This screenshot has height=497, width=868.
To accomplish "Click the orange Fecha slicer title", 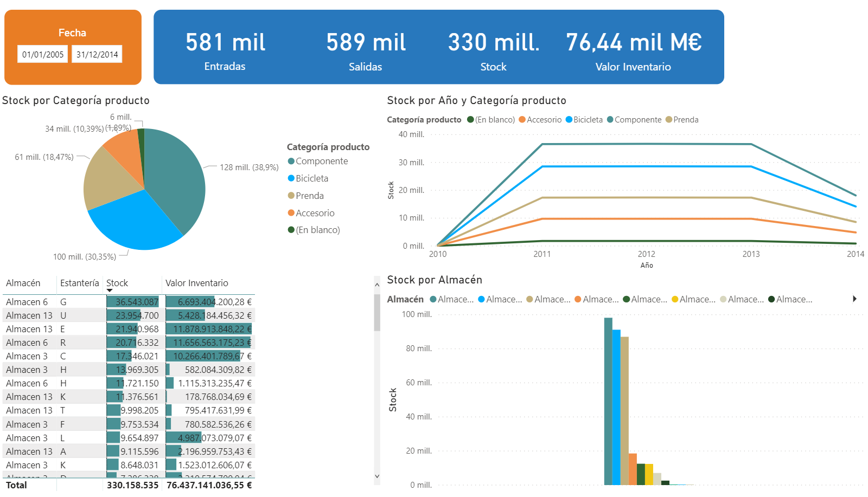I will point(72,33).
